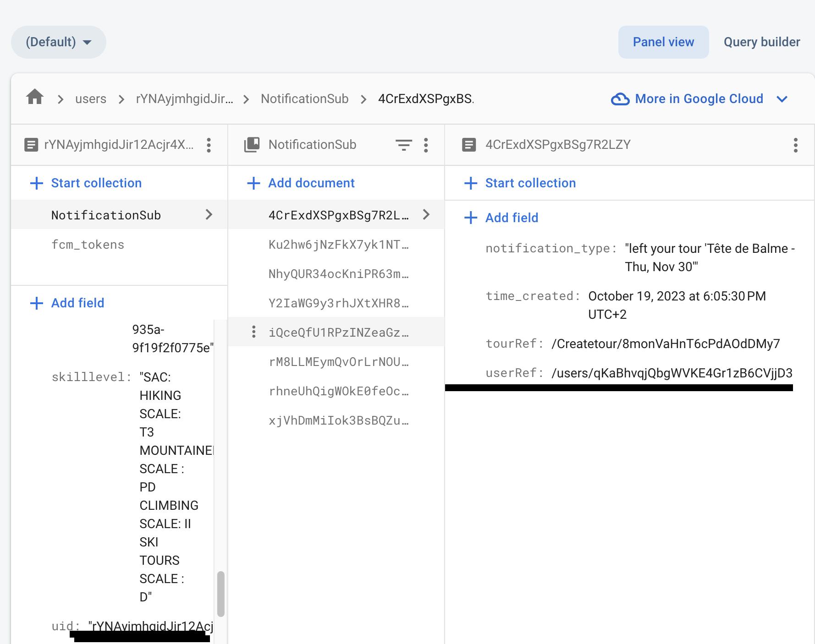This screenshot has height=644, width=815.
Task: Click the left panel vertical scrollbar
Action: pos(220,593)
